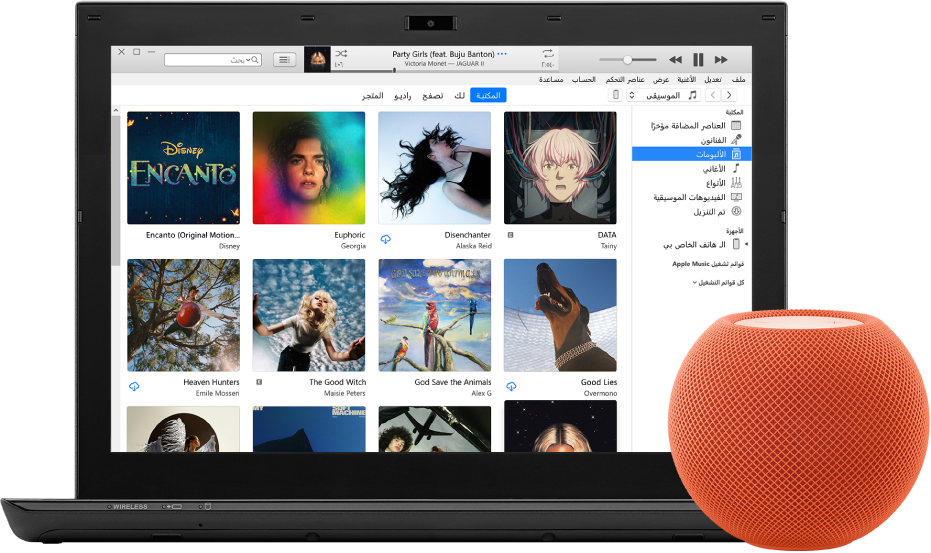This screenshot has height=553, width=931.
Task: Switch to the المكتبة tab
Action: click(488, 95)
